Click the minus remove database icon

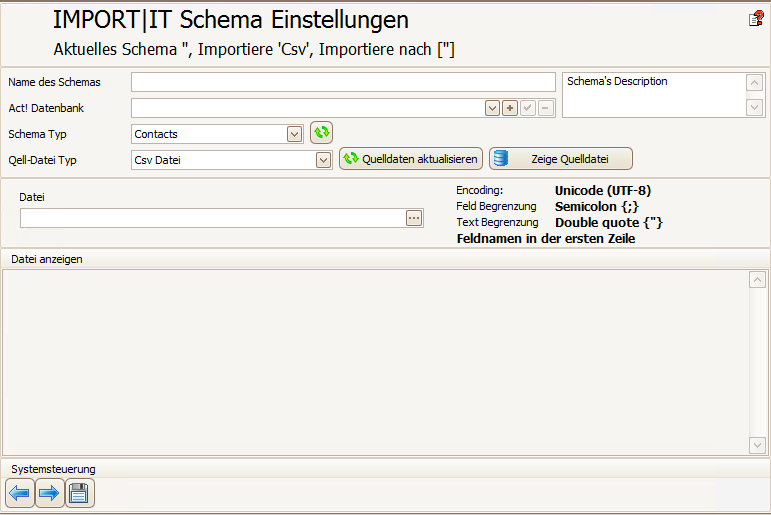[545, 108]
